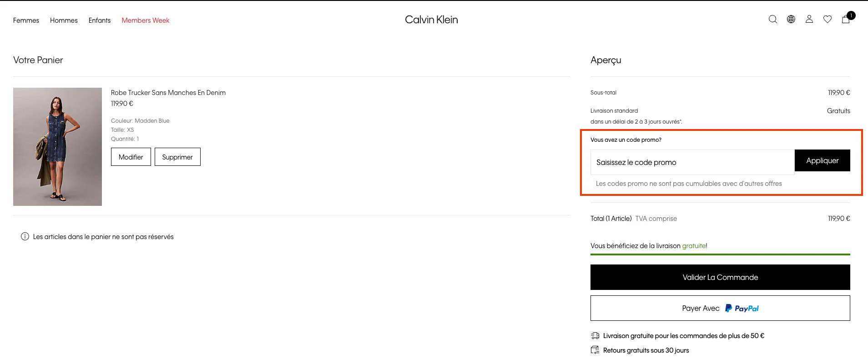Click 'Couleur: Madden Blue' text
This screenshot has height=364, width=868.
pos(140,121)
